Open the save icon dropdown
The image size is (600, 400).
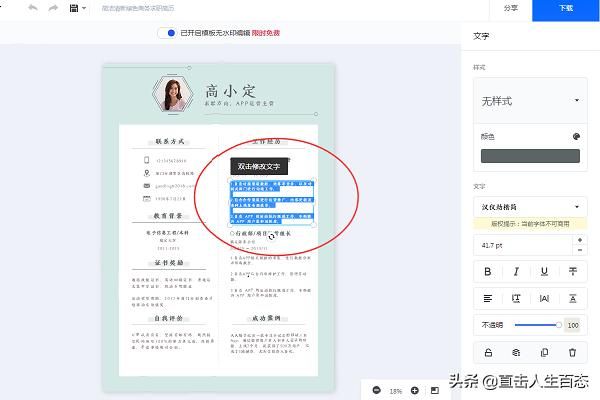(x=77, y=8)
